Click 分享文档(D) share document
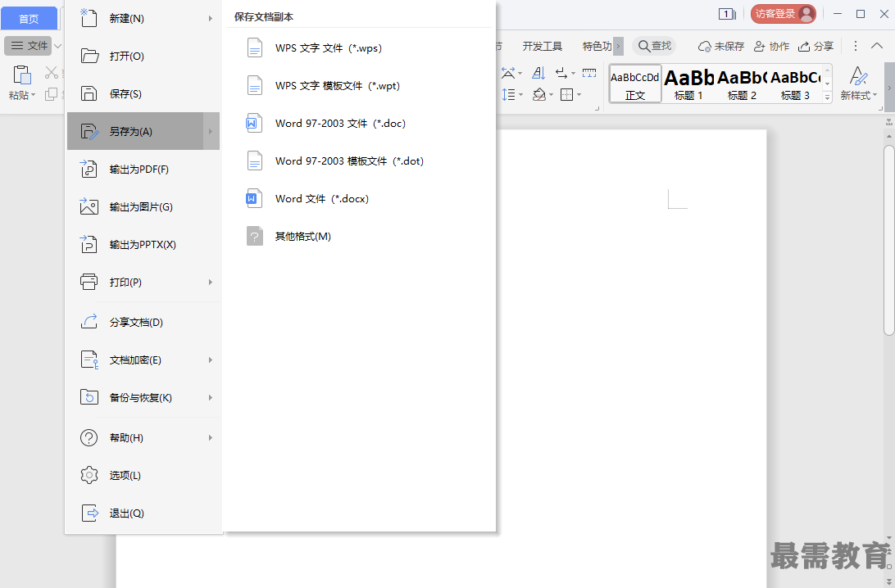895x588 pixels. [143, 322]
